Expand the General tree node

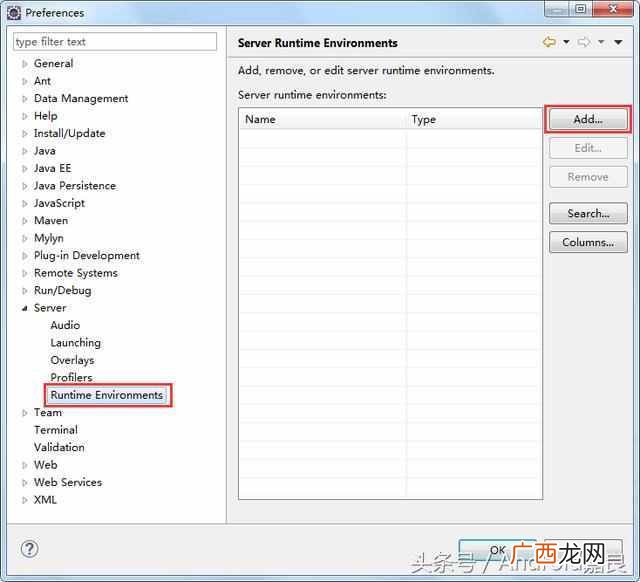[25, 64]
